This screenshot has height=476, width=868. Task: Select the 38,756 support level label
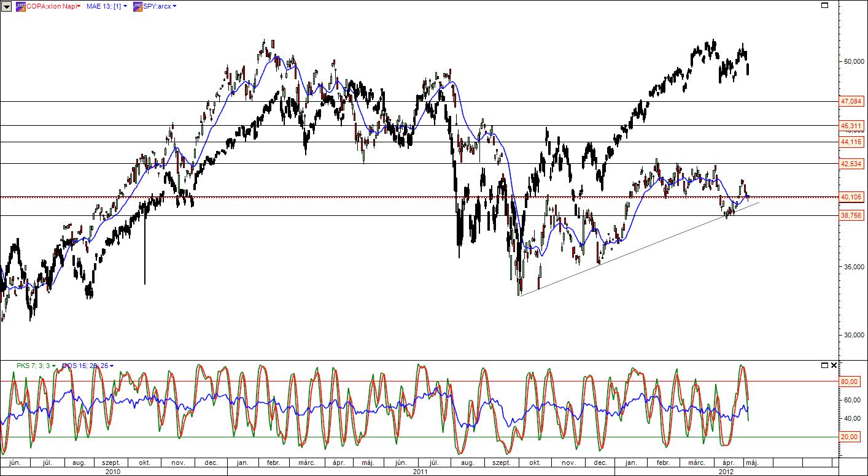click(x=851, y=215)
